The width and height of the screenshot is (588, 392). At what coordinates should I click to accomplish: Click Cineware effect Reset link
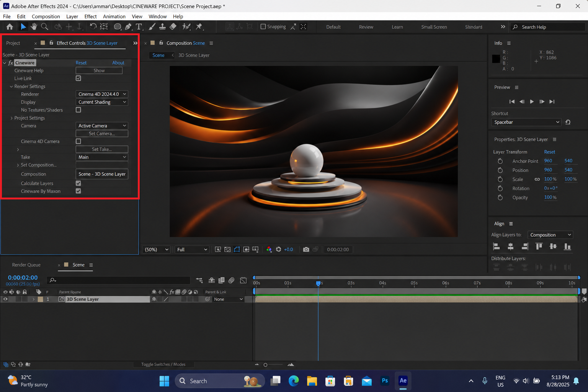[x=81, y=63]
